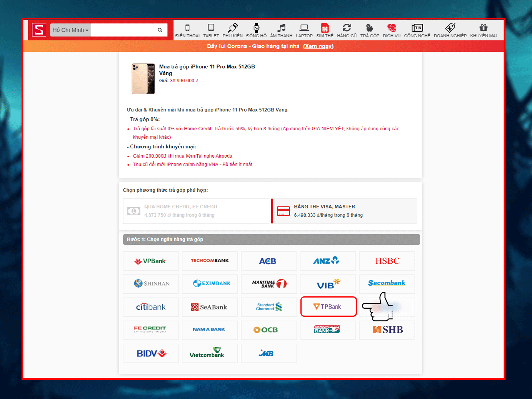Choose Techcombank for installment
Image resolution: width=532 pixels, height=399 pixels.
[210, 261]
